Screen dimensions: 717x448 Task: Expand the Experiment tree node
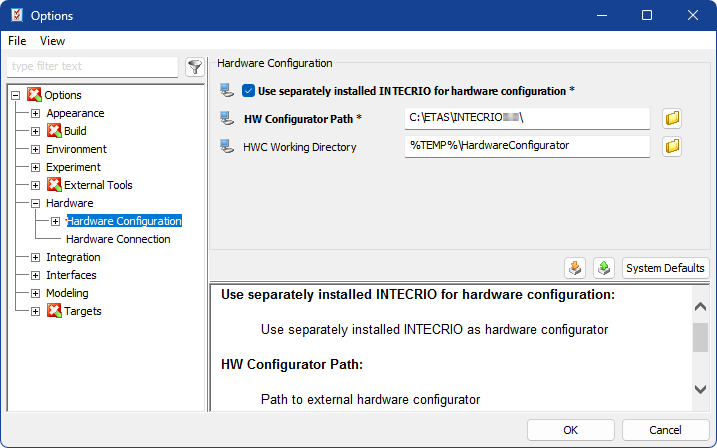[x=35, y=167]
